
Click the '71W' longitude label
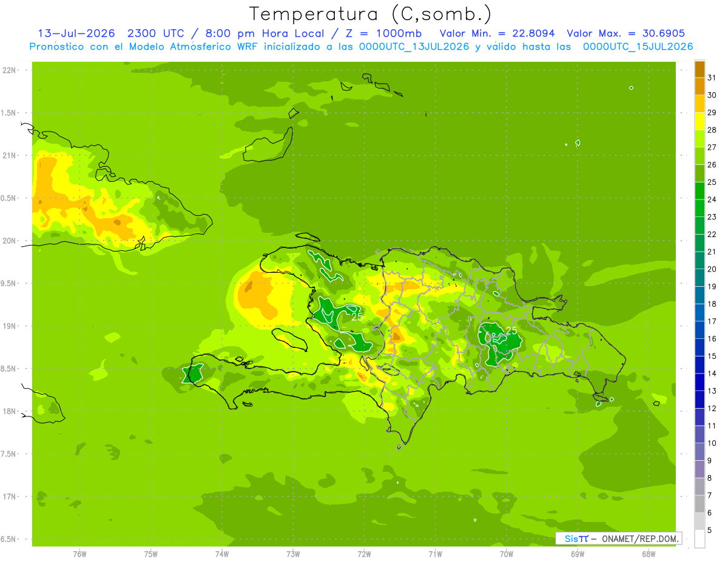coord(435,554)
